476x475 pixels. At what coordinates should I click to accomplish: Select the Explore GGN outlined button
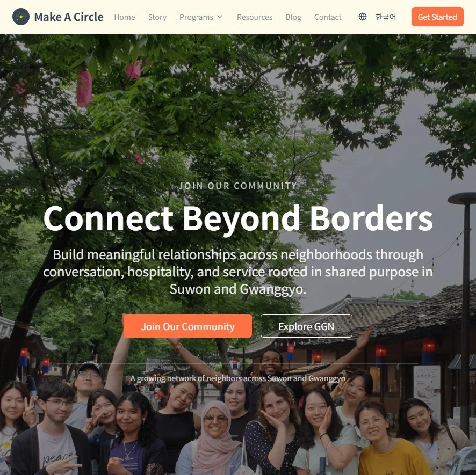(306, 326)
